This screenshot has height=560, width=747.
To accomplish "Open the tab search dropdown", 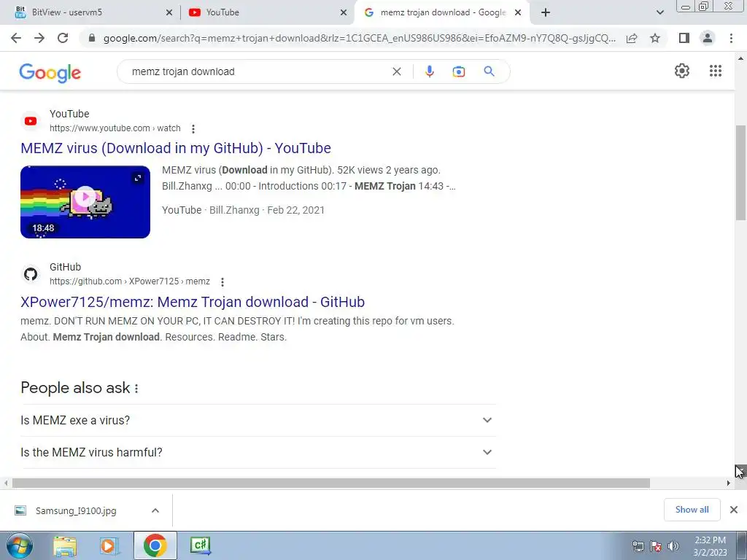I will pyautogui.click(x=659, y=12).
